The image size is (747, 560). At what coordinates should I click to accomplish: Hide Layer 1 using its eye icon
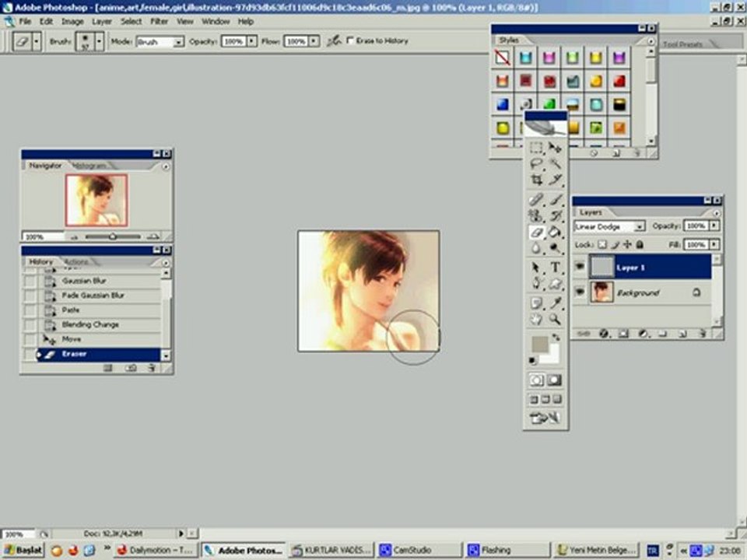(x=579, y=267)
